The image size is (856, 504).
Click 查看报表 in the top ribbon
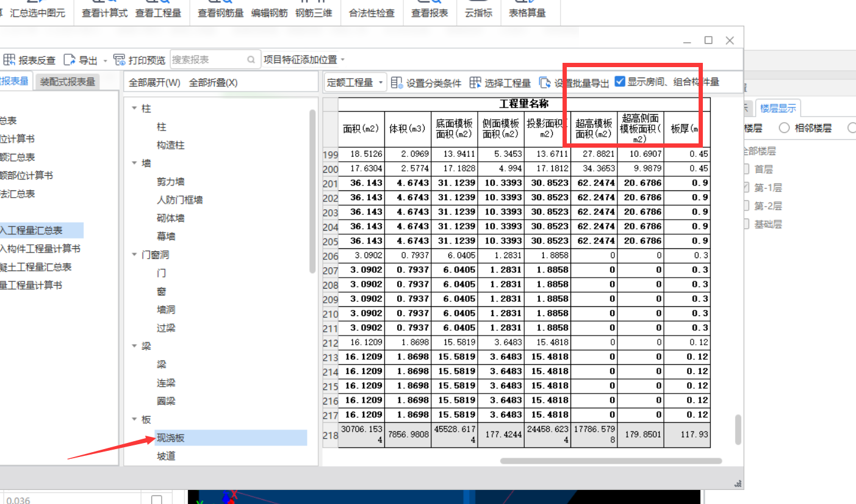(x=430, y=13)
